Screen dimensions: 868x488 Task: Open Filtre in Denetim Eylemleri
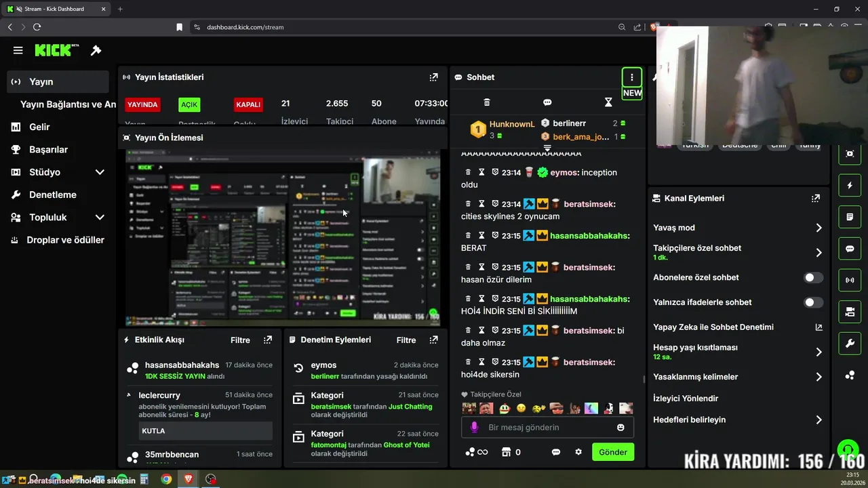coord(406,340)
